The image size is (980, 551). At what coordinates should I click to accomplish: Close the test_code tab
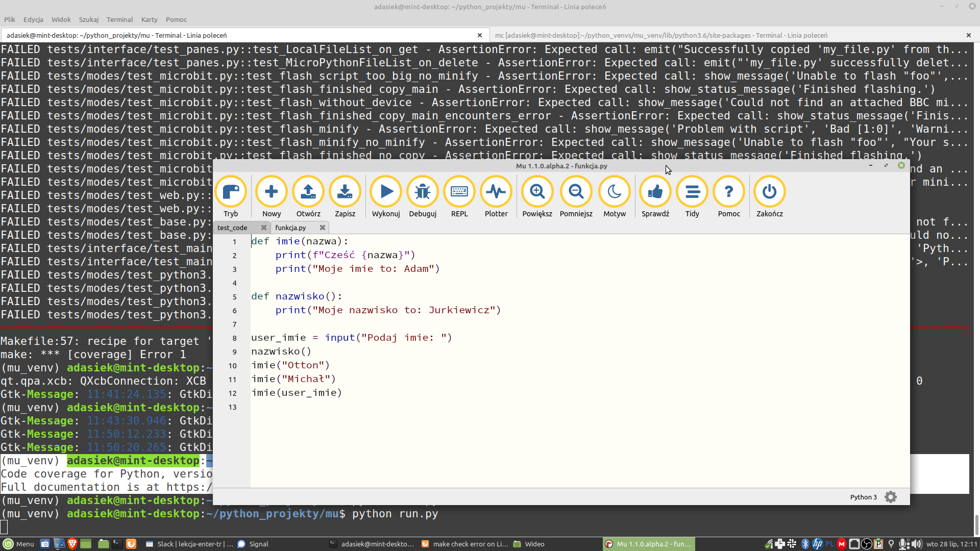(x=264, y=228)
